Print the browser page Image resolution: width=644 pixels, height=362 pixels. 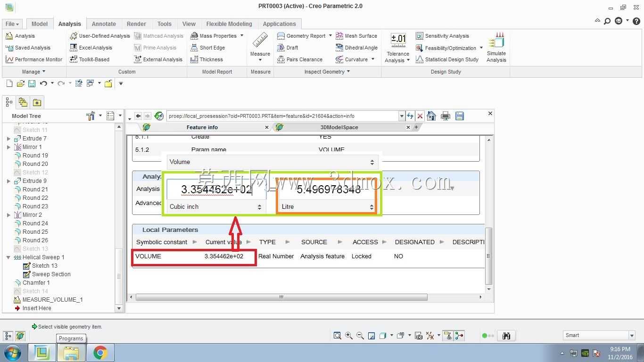[445, 116]
